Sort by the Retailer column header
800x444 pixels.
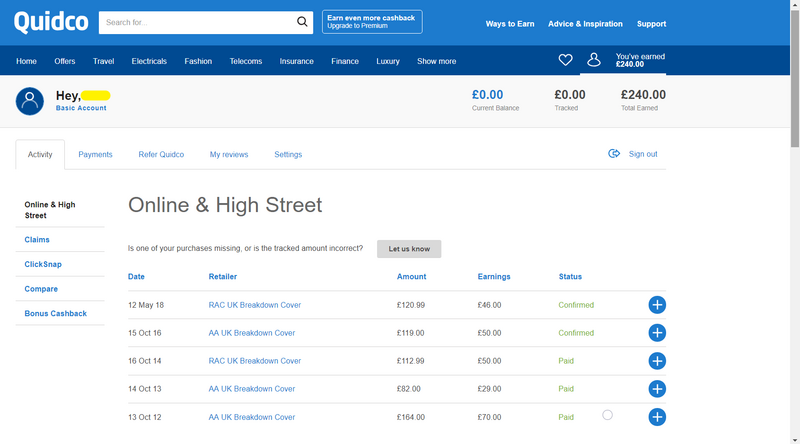tap(222, 276)
